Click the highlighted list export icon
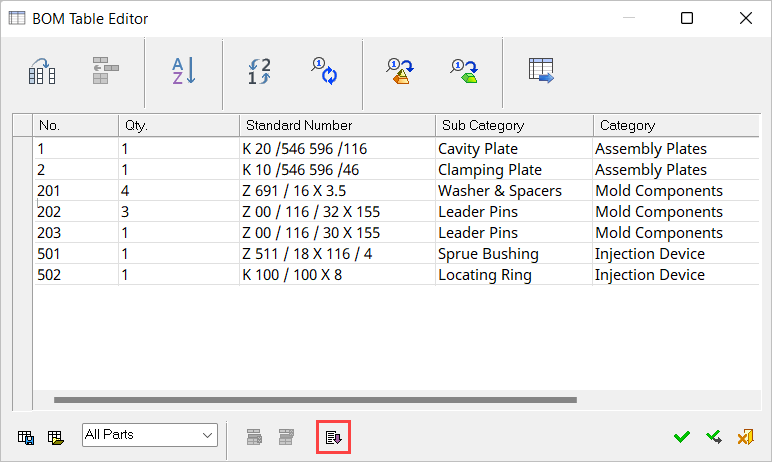 pos(333,437)
